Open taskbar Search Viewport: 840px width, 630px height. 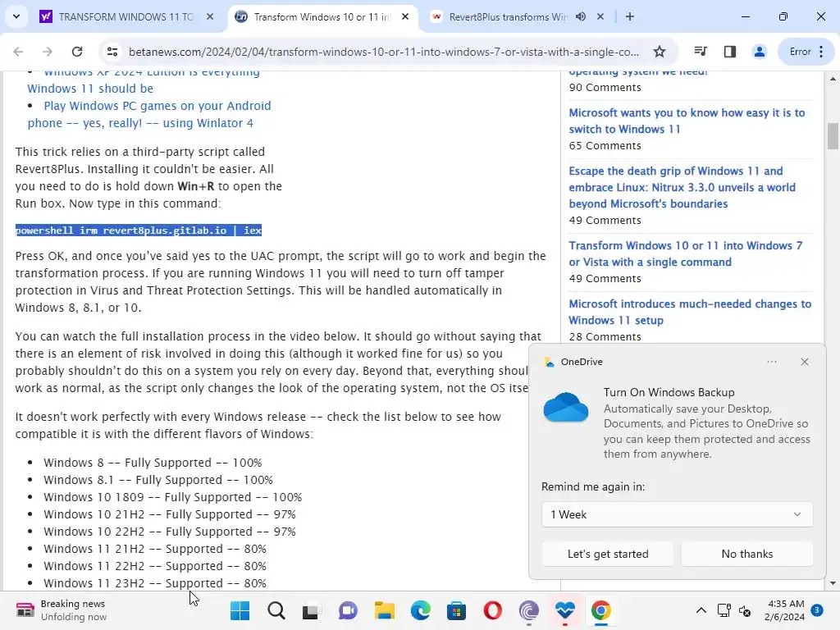point(276,610)
